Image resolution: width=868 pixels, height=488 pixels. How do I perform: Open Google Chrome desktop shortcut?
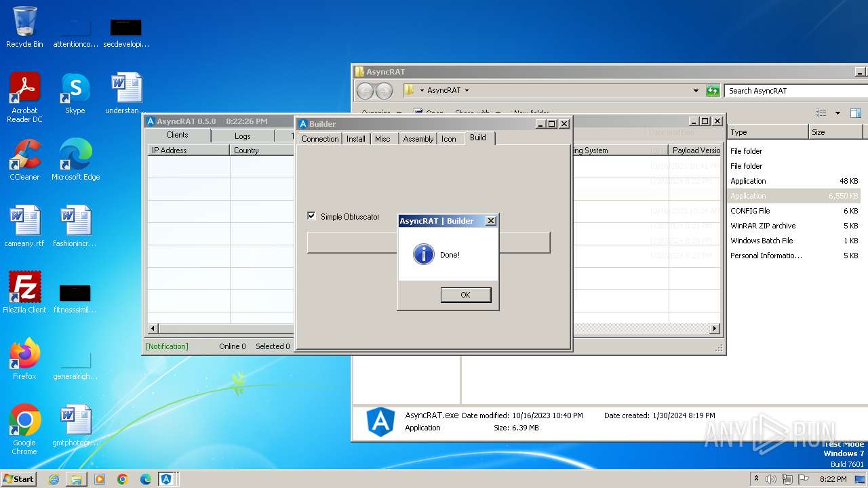pos(24,430)
